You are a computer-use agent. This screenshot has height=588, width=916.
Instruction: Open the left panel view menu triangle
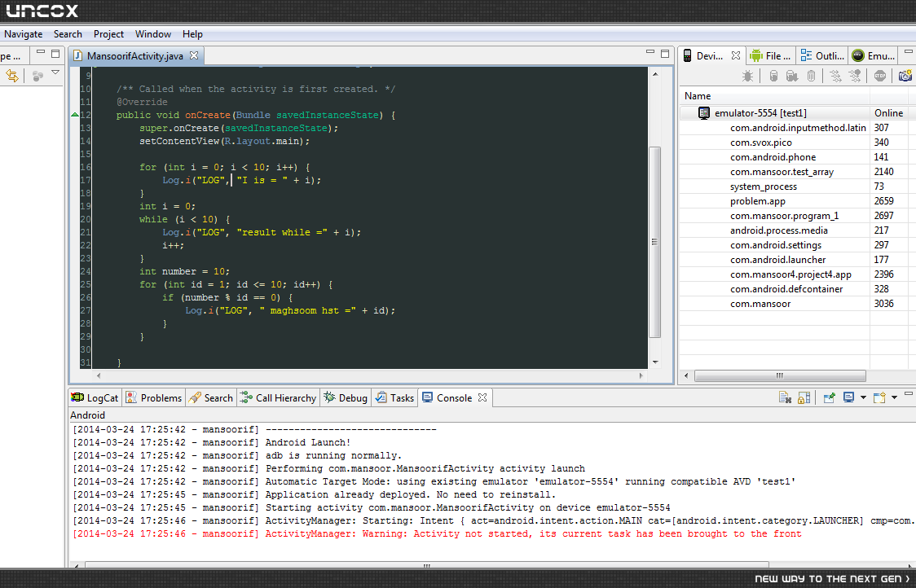coord(55,72)
